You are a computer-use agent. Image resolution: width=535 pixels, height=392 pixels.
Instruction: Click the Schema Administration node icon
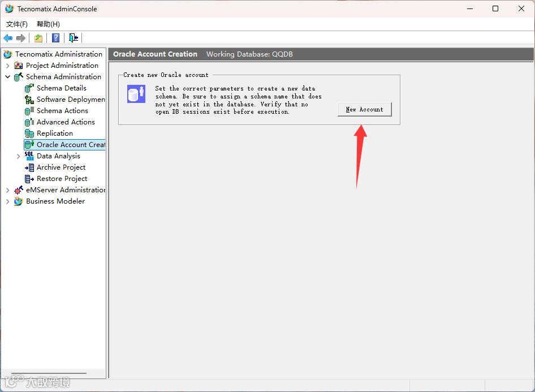click(19, 77)
